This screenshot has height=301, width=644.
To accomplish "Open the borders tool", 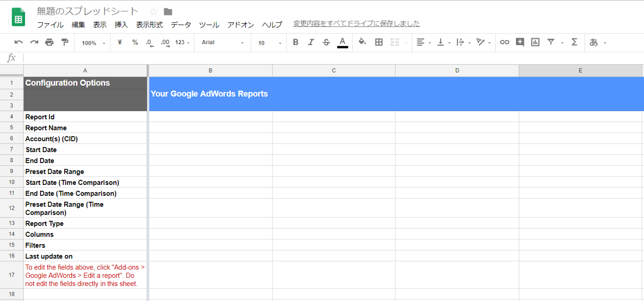I will [x=379, y=42].
